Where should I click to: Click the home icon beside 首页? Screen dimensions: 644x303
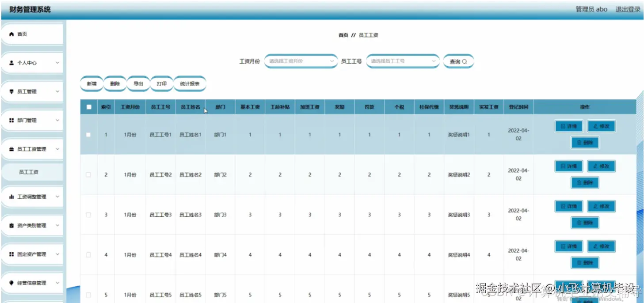coord(12,34)
